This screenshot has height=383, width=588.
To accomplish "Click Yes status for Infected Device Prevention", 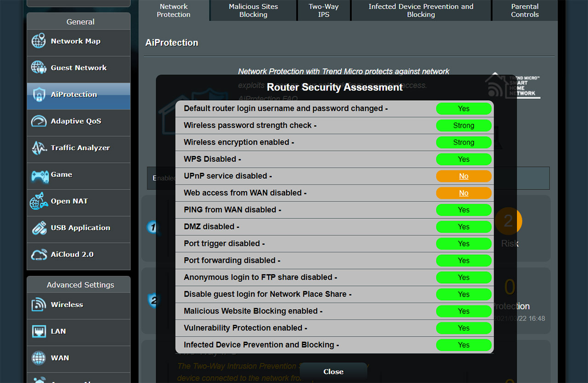I will pyautogui.click(x=464, y=345).
